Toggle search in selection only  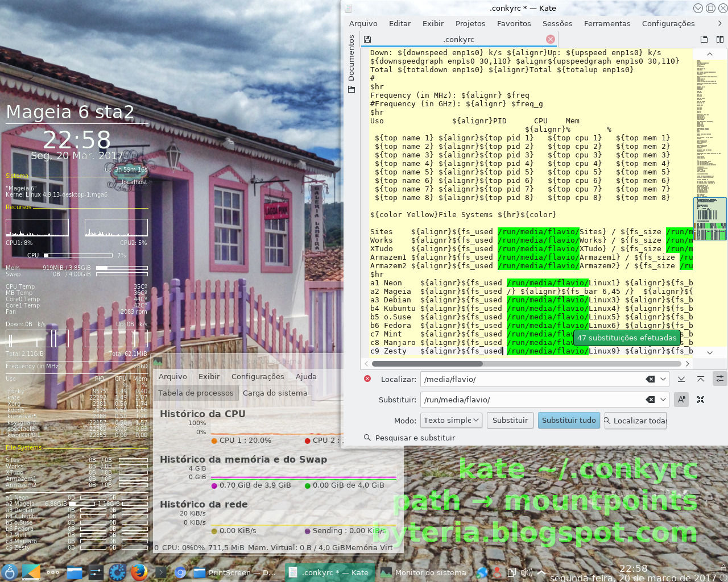click(x=701, y=400)
